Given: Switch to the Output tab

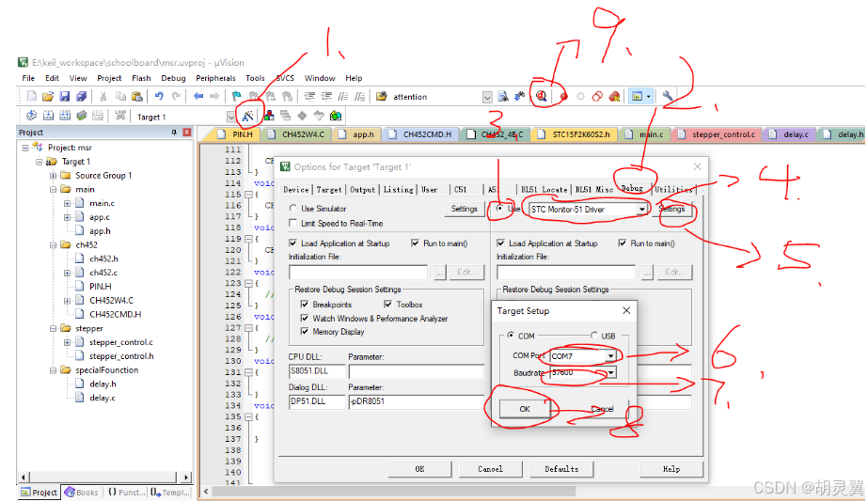Looking at the screenshot, I should pyautogui.click(x=363, y=189).
